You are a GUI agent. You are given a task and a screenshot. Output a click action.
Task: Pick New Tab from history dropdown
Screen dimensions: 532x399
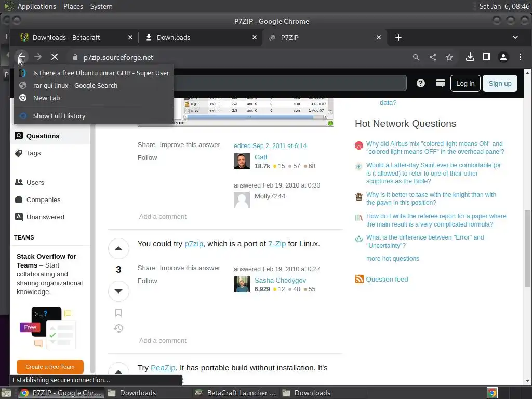click(x=94, y=98)
